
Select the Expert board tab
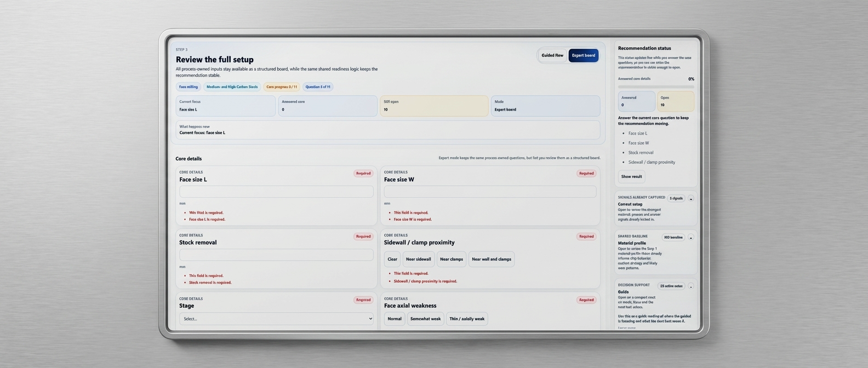point(583,55)
